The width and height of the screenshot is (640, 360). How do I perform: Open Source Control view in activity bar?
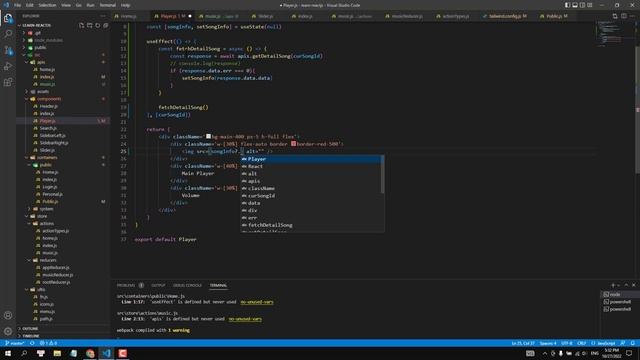pyautogui.click(x=8, y=50)
